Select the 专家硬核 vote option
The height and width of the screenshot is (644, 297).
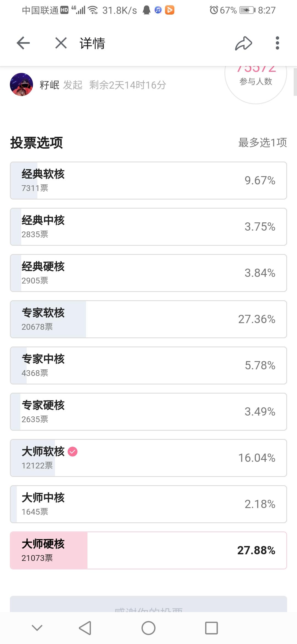tap(148, 412)
